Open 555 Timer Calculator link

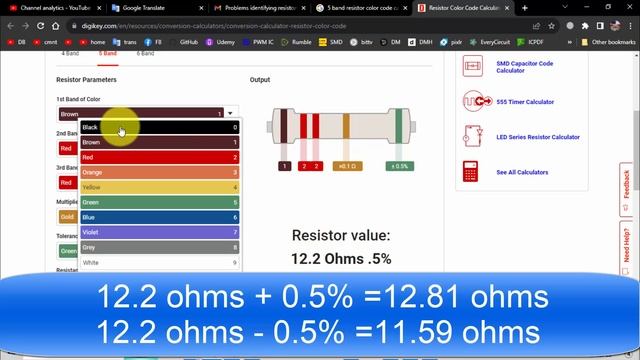[x=525, y=102]
